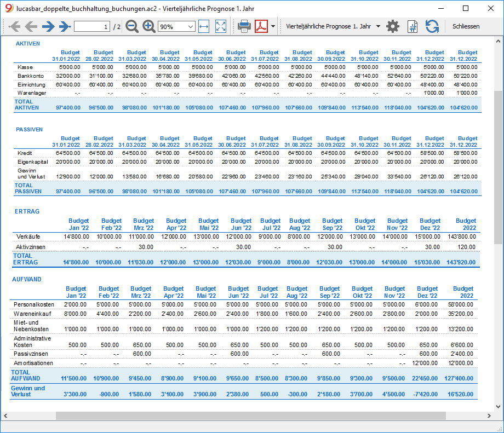This screenshot has height=433, width=504.
Task: Click Verkäufe yearly total 143'800.00
Action: coord(462,236)
